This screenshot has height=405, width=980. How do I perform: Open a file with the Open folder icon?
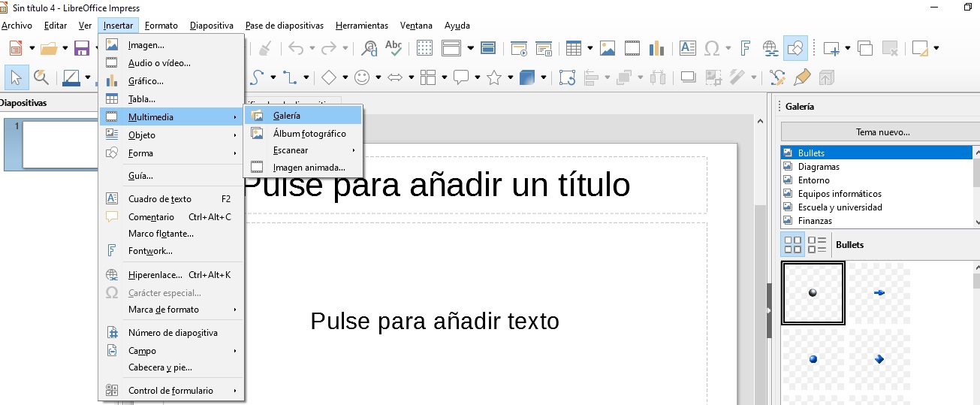point(49,48)
